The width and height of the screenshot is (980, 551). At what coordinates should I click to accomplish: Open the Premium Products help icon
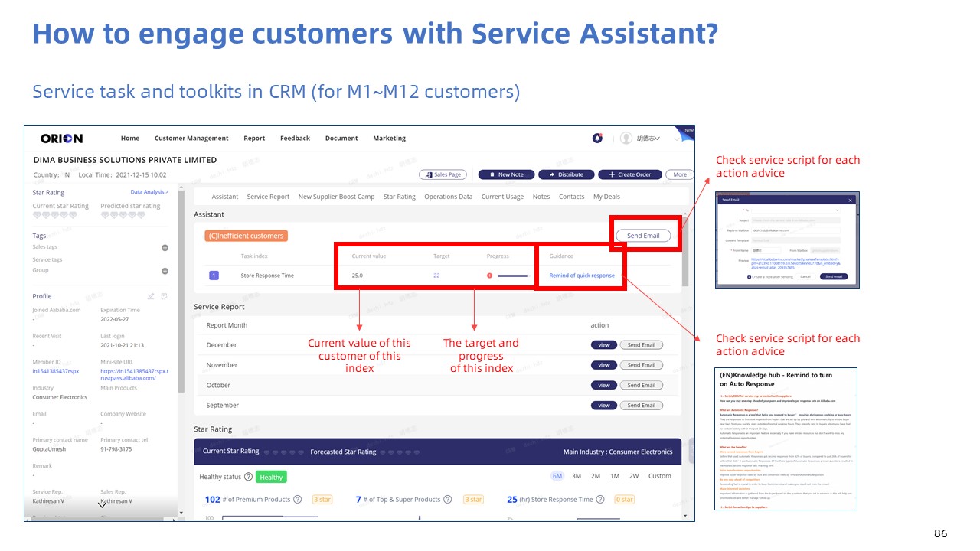click(x=298, y=500)
